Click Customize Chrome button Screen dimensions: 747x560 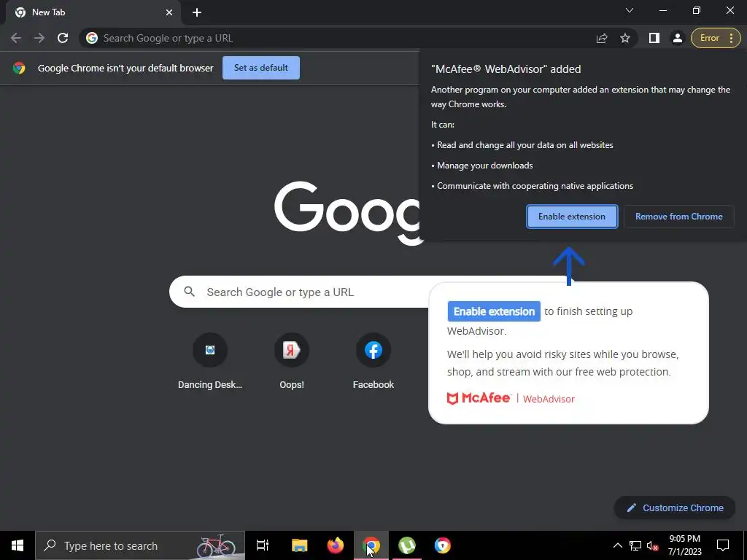click(675, 507)
